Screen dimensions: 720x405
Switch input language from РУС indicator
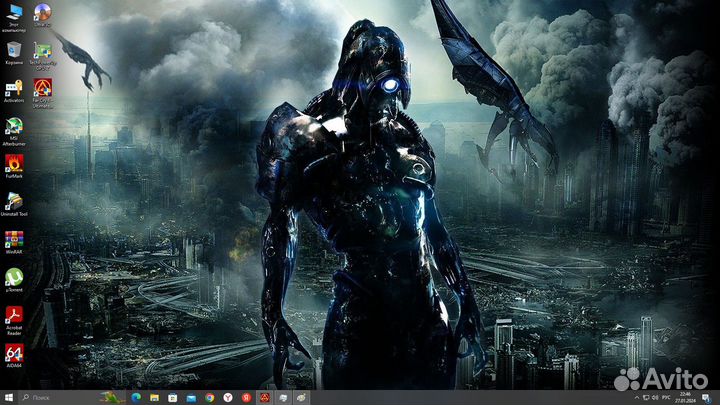click(667, 398)
